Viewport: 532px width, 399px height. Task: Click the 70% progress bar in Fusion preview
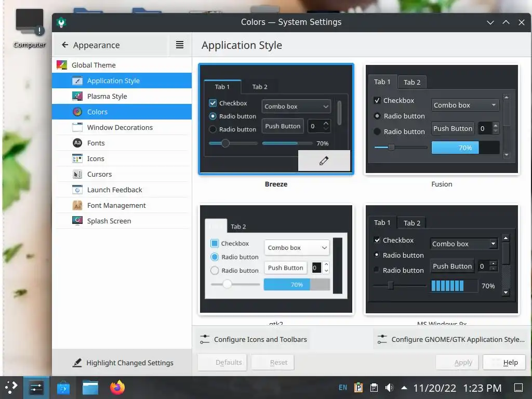click(x=465, y=148)
